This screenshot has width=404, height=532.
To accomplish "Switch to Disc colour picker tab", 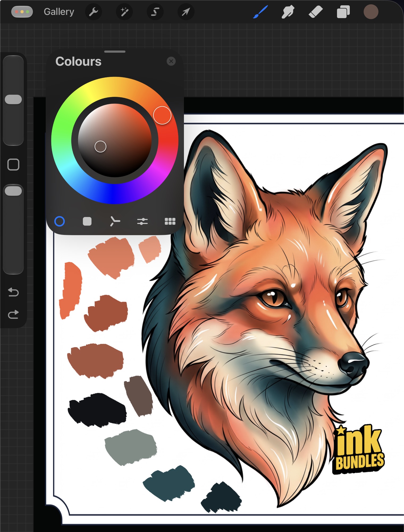I will tap(60, 221).
